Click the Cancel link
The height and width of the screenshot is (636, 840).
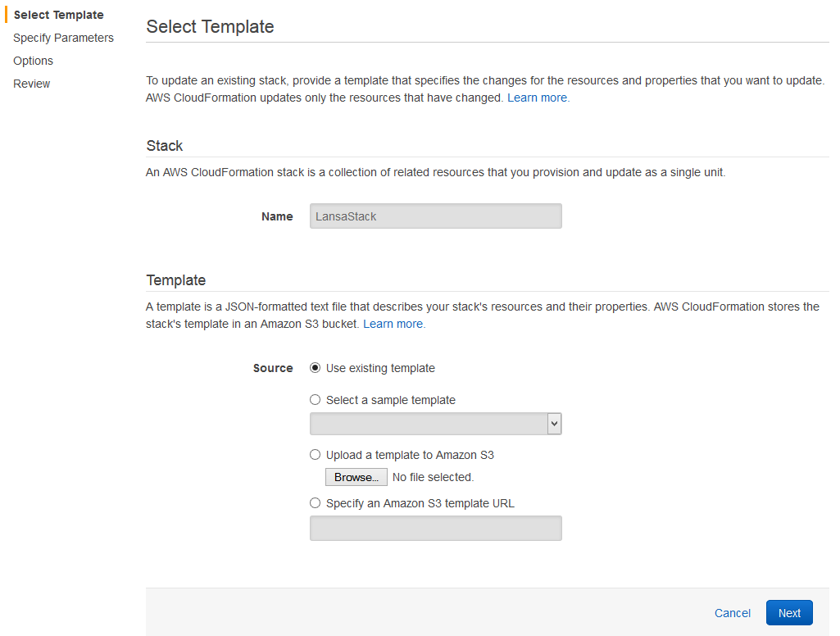733,613
